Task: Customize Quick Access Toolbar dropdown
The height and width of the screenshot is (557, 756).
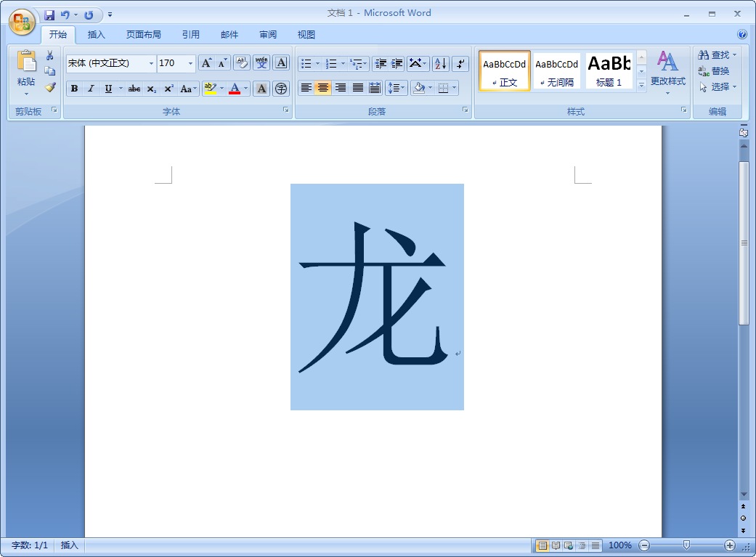Action: click(110, 15)
